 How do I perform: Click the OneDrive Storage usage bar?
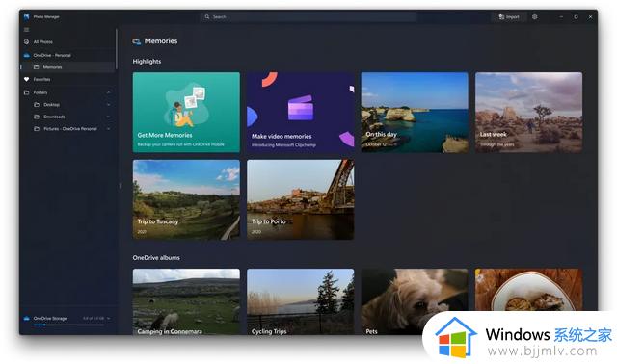point(68,325)
